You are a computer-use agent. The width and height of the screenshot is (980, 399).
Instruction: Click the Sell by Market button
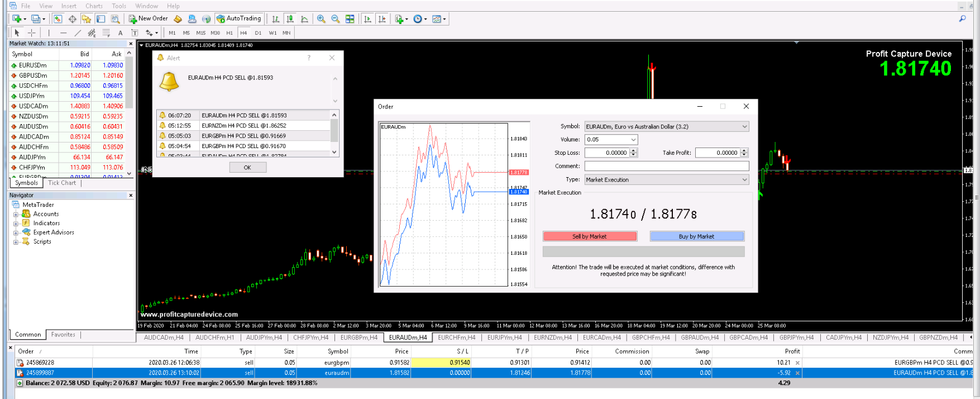590,236
